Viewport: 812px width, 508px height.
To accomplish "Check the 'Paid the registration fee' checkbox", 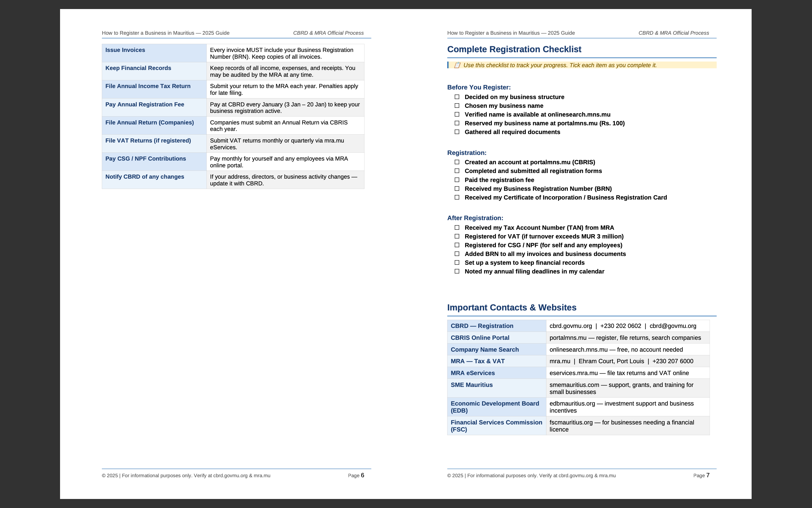I will point(457,180).
